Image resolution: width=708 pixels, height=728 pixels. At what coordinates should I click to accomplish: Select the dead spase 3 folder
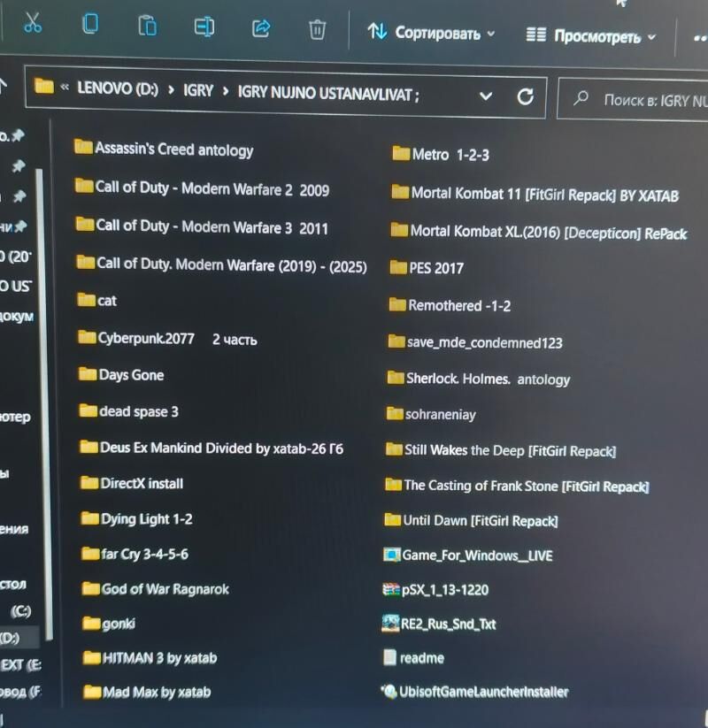[x=128, y=411]
